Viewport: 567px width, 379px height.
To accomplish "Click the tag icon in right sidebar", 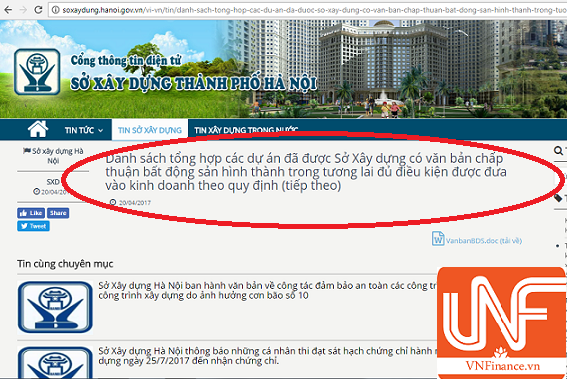I will pyautogui.click(x=558, y=198).
